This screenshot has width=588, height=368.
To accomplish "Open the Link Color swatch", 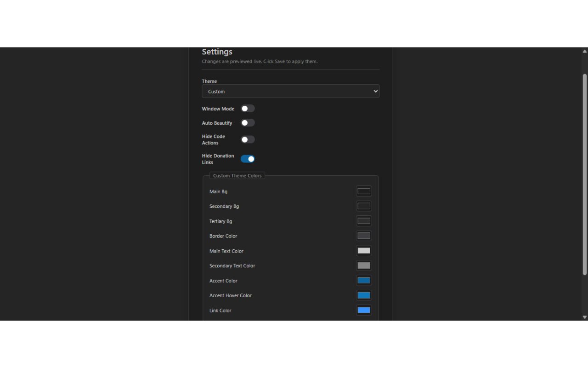I will point(364,310).
